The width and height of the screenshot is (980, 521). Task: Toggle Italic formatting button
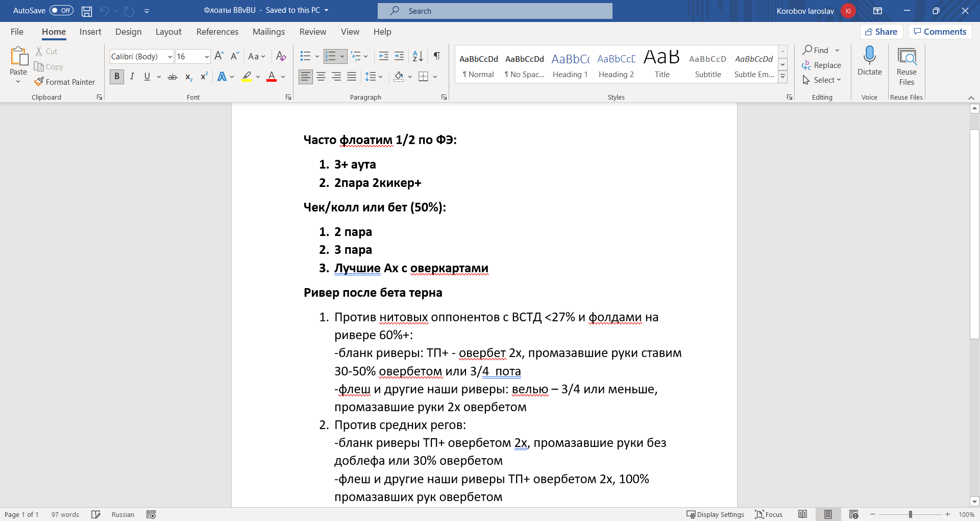click(x=132, y=77)
